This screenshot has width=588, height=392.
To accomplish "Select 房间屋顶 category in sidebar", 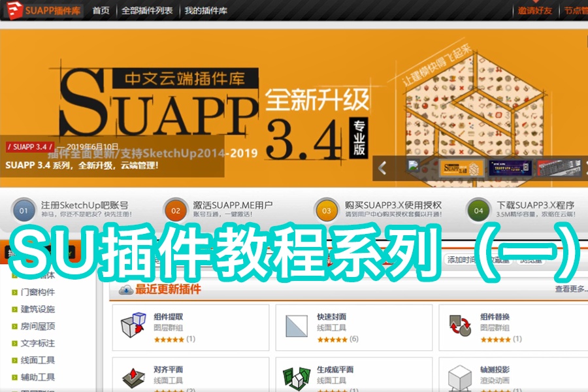I will (x=38, y=326).
